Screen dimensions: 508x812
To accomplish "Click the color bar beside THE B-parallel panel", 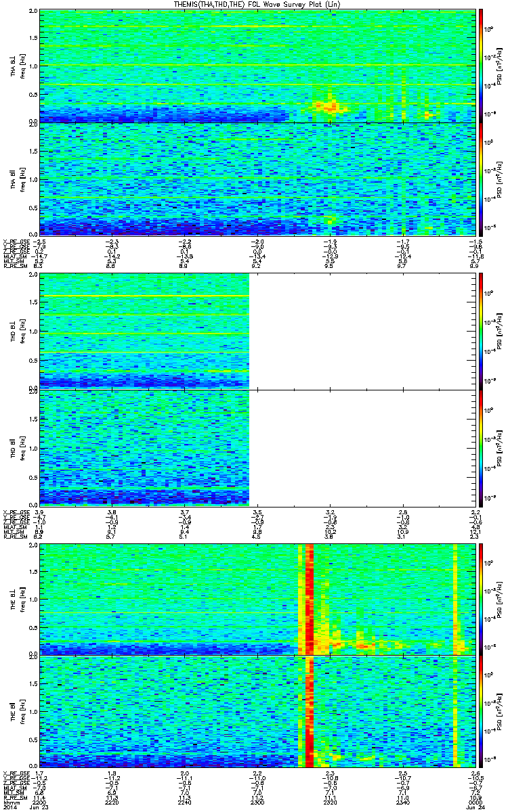I will point(481,711).
